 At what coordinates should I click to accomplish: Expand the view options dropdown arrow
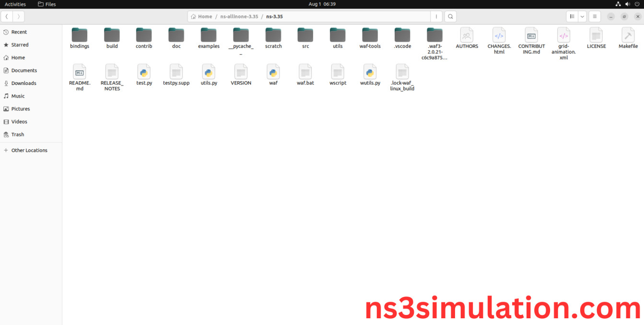(x=582, y=16)
